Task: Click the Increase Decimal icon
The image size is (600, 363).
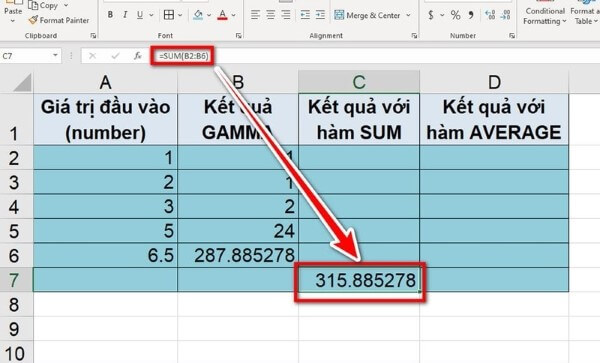Action: [x=490, y=15]
